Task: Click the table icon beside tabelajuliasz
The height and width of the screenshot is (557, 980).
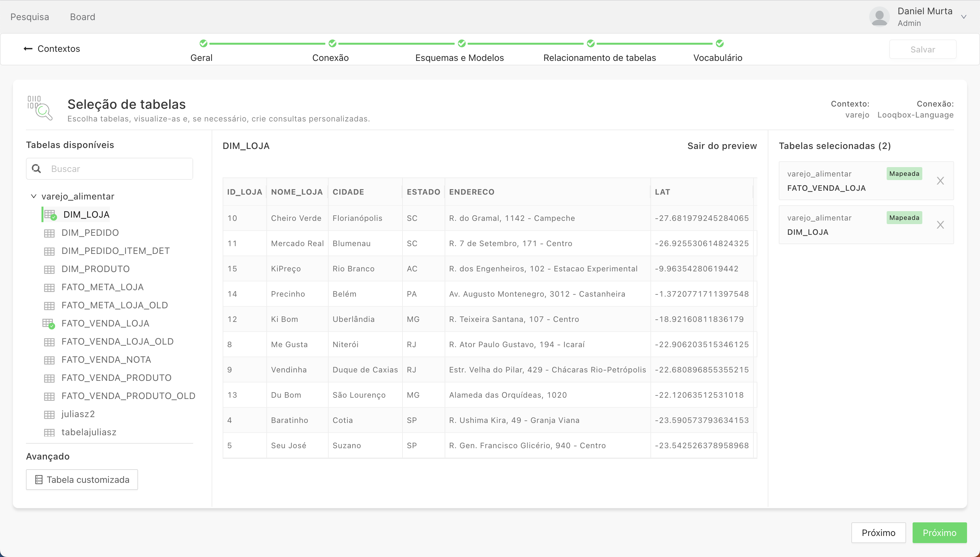Action: click(x=49, y=433)
